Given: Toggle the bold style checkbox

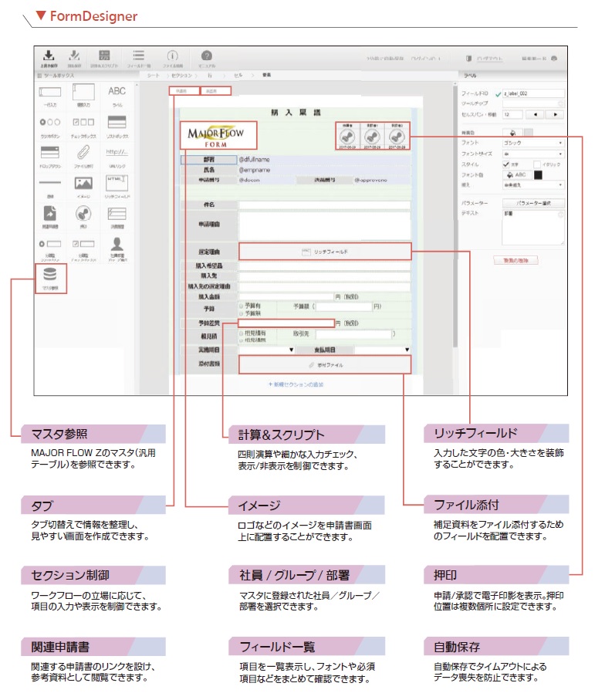Looking at the screenshot, I should 506,164.
